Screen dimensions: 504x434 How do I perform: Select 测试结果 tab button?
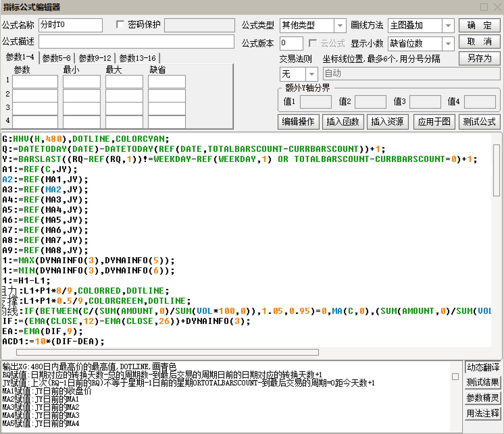(x=483, y=382)
